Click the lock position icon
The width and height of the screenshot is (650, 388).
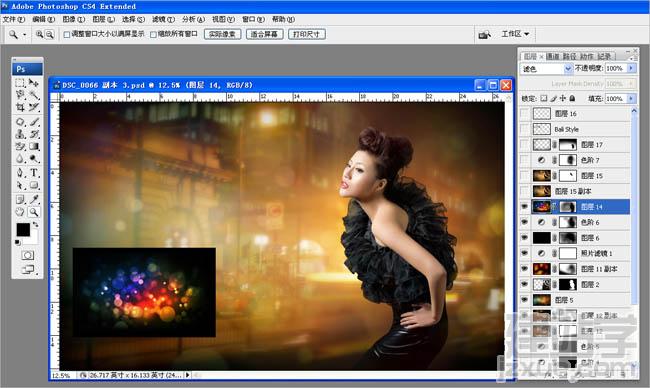(563, 98)
